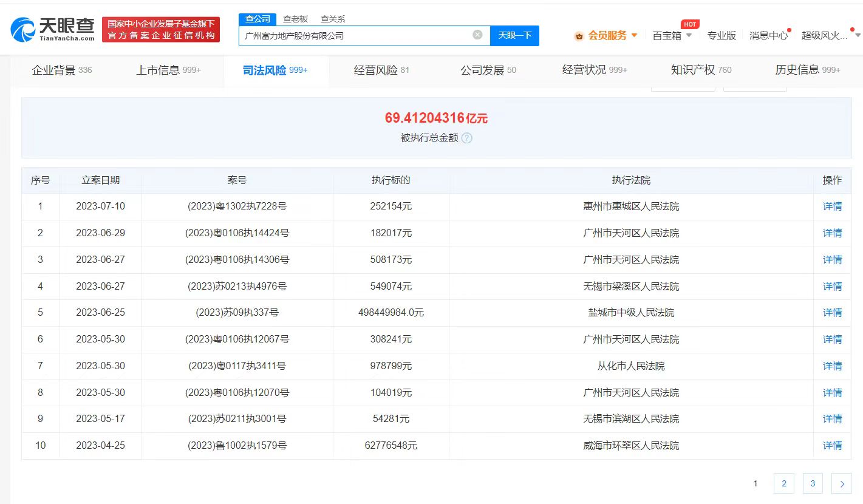
Task: Open the 经营状况 tab
Action: point(595,70)
